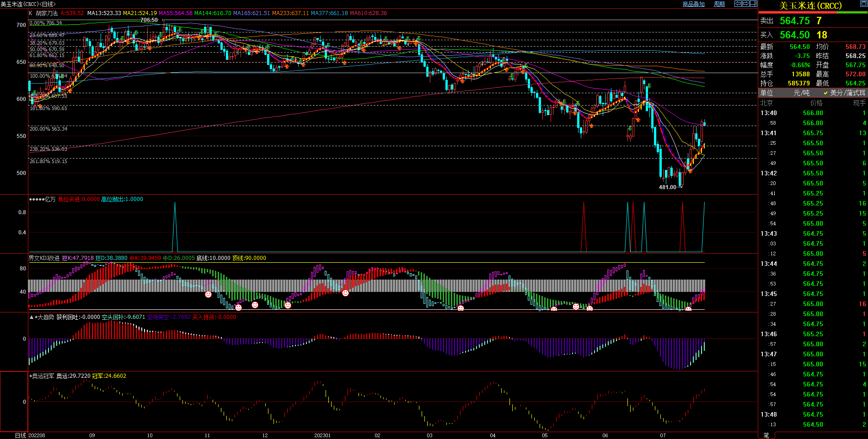This screenshot has width=868, height=439.
Task: Click the 笔 tab below tick list
Action: (766, 435)
